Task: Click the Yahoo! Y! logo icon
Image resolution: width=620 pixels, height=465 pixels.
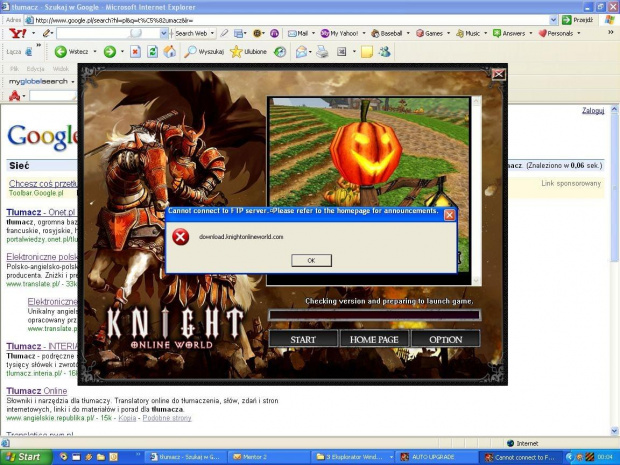Action: click(x=18, y=34)
